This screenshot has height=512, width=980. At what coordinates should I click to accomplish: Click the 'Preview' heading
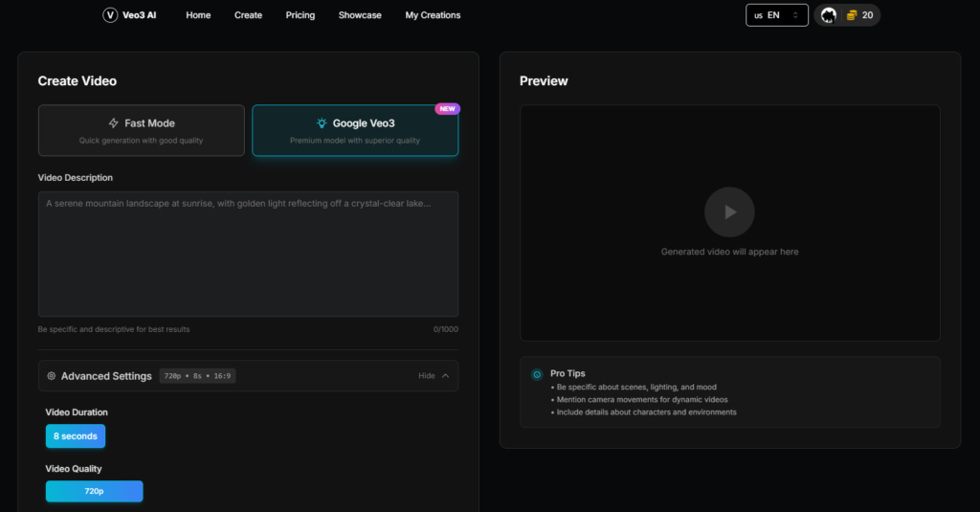pos(544,81)
